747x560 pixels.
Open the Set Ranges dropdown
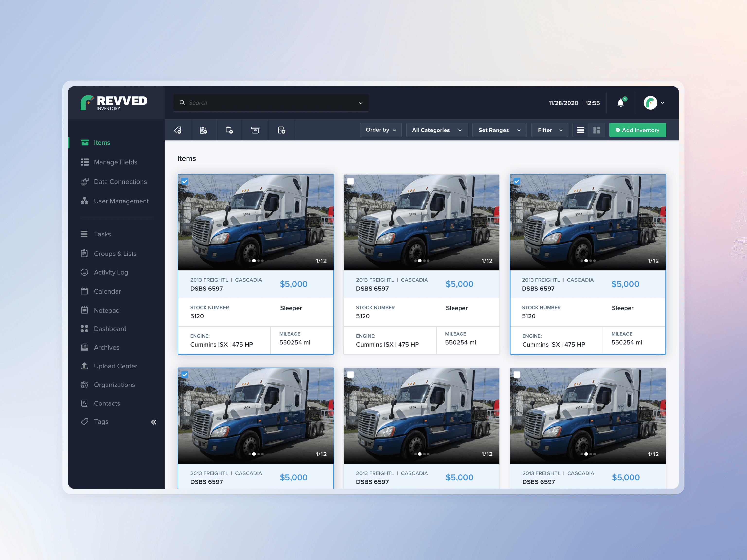coord(499,130)
